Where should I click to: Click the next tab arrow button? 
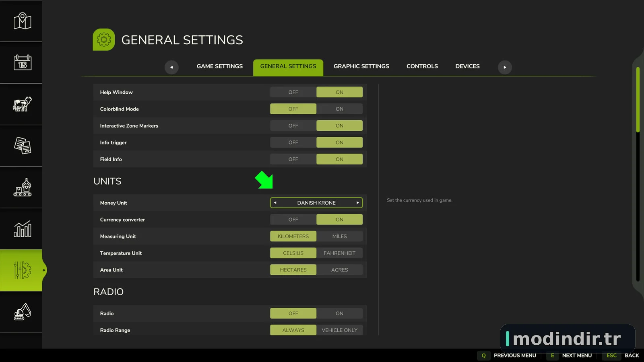pos(505,67)
